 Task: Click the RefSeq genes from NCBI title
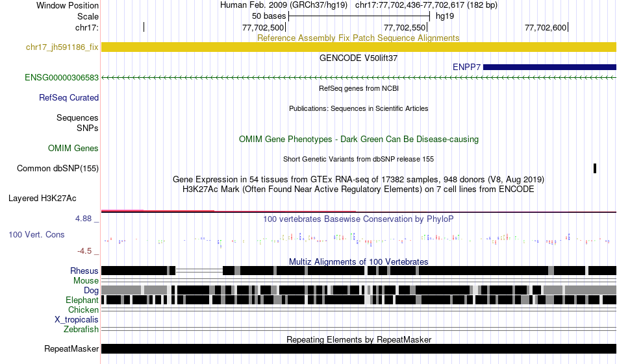pyautogui.click(x=359, y=88)
